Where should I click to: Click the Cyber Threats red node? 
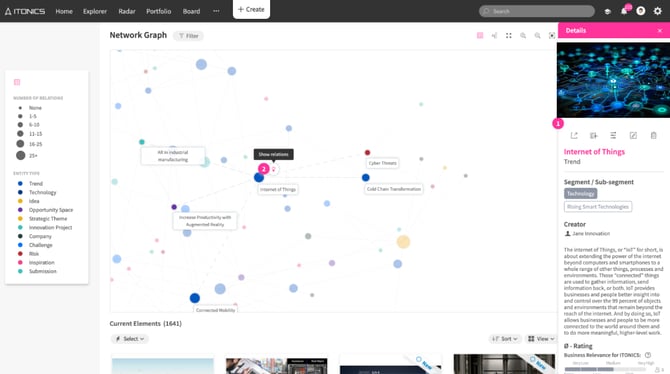click(367, 153)
